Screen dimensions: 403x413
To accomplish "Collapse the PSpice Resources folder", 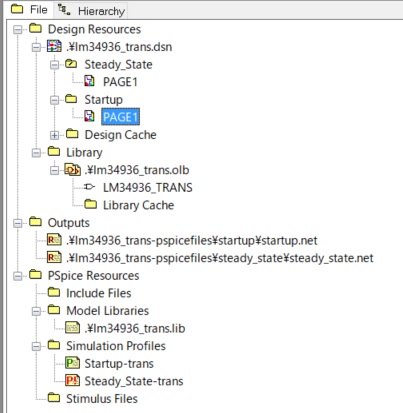I will 18,276.
